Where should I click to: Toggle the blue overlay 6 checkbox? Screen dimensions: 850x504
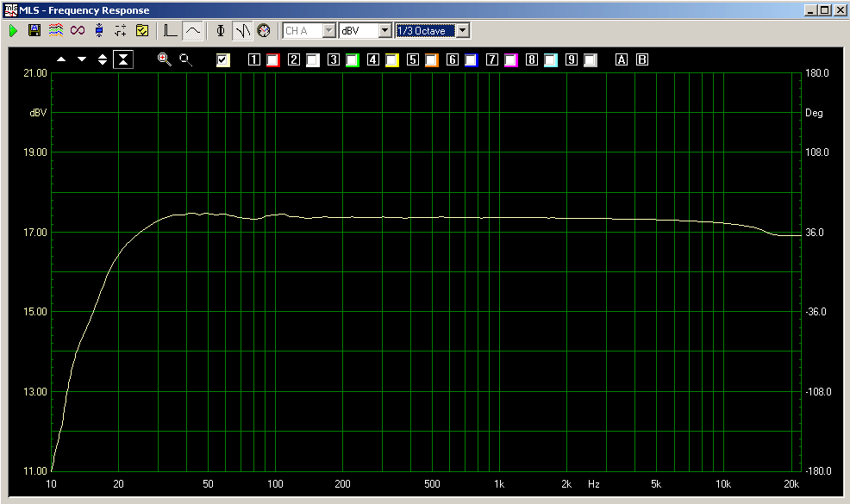tap(471, 60)
